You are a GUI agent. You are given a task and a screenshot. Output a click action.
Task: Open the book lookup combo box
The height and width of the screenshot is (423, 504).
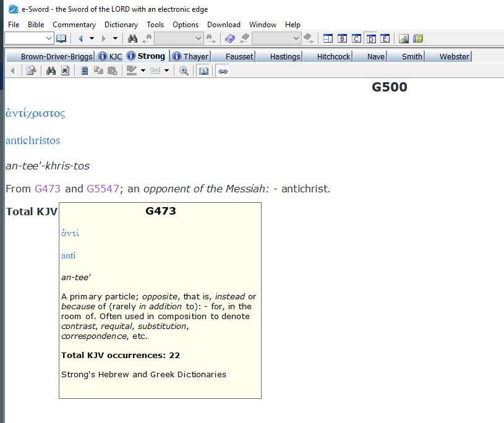click(x=276, y=38)
